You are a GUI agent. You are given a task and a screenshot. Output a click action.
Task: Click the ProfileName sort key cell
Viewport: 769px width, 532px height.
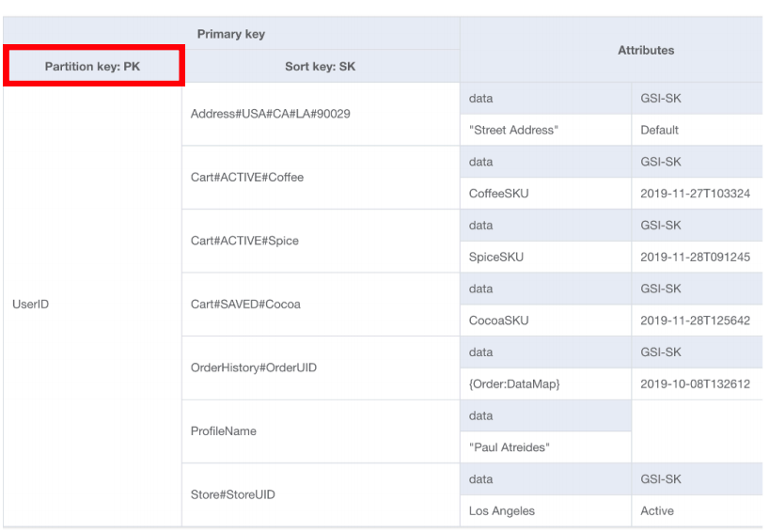click(224, 431)
